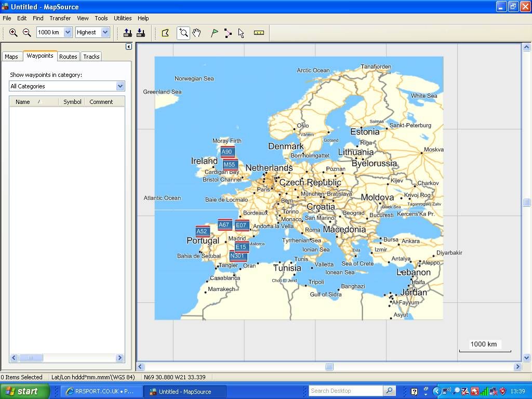Open the All Categories waypoint dropdown

tap(120, 86)
